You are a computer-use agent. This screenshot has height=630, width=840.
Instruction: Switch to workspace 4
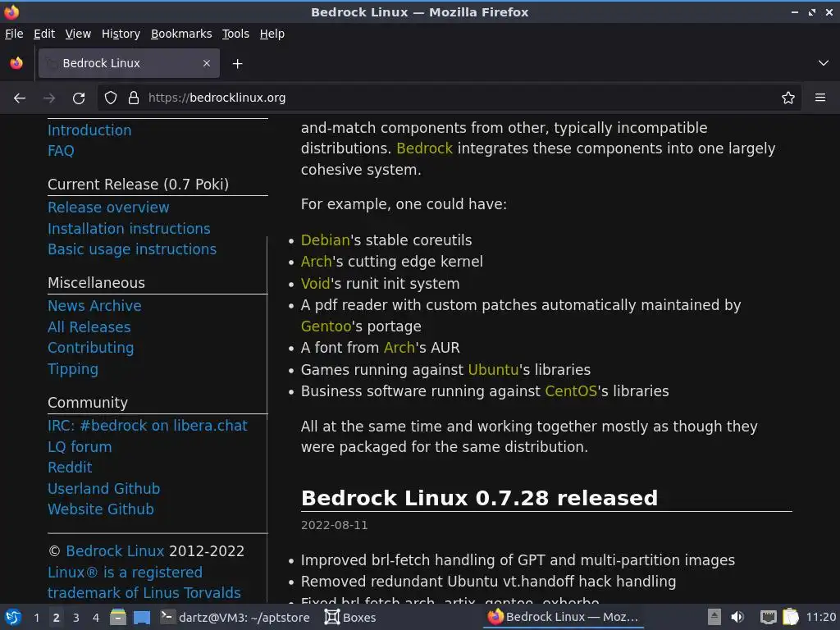pos(96,618)
